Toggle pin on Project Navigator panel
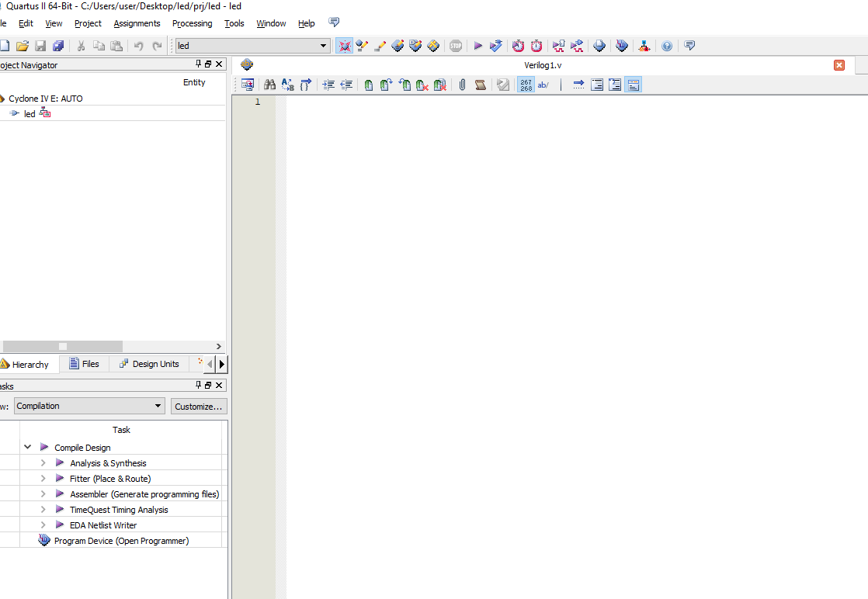 pyautogui.click(x=198, y=64)
